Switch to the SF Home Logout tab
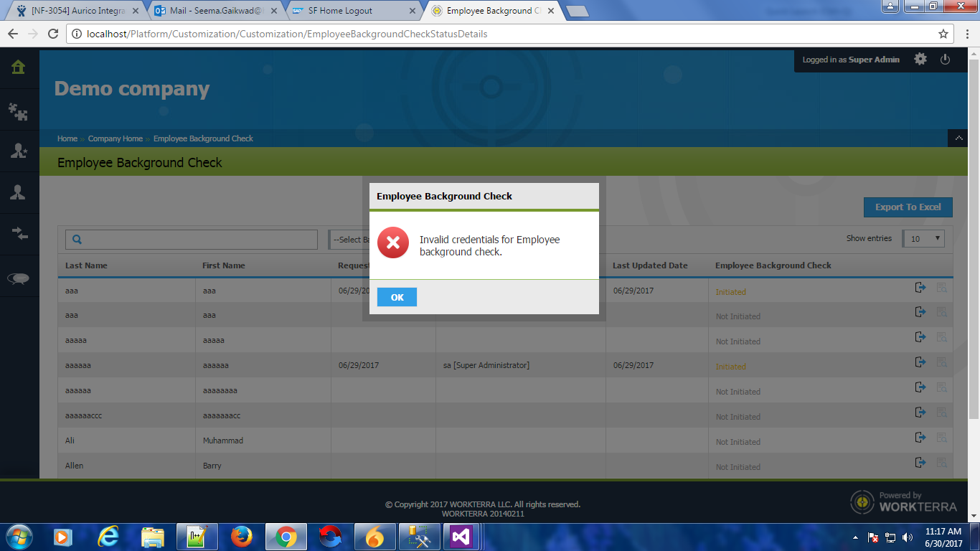 click(353, 11)
